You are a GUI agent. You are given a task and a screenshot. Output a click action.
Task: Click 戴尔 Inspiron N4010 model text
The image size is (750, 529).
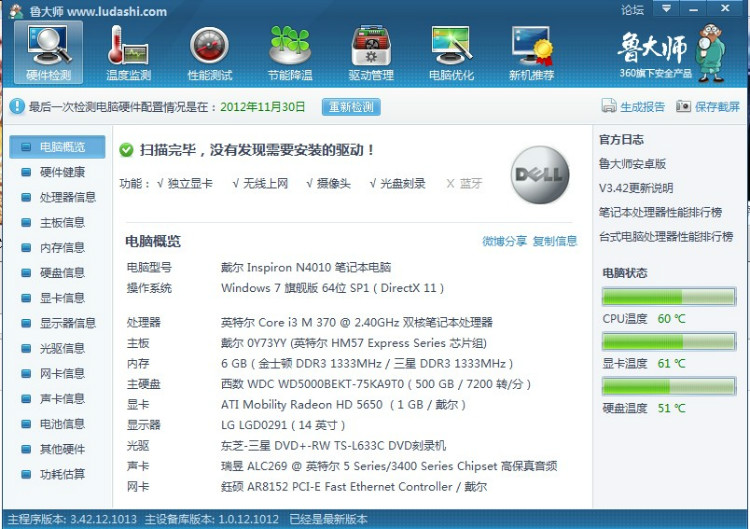click(306, 267)
